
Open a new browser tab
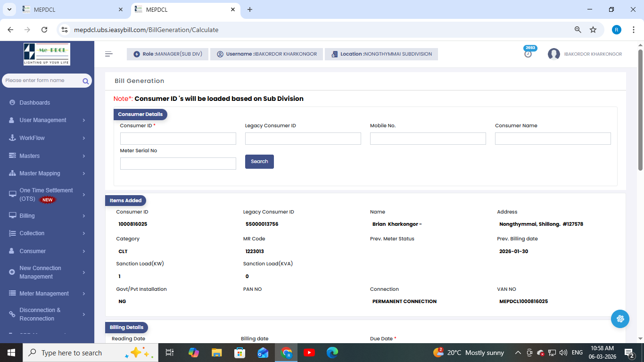pos(250,9)
